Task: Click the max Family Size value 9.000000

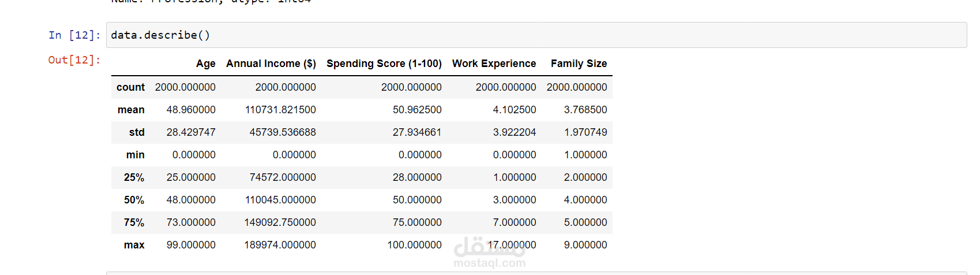Action: click(x=585, y=245)
